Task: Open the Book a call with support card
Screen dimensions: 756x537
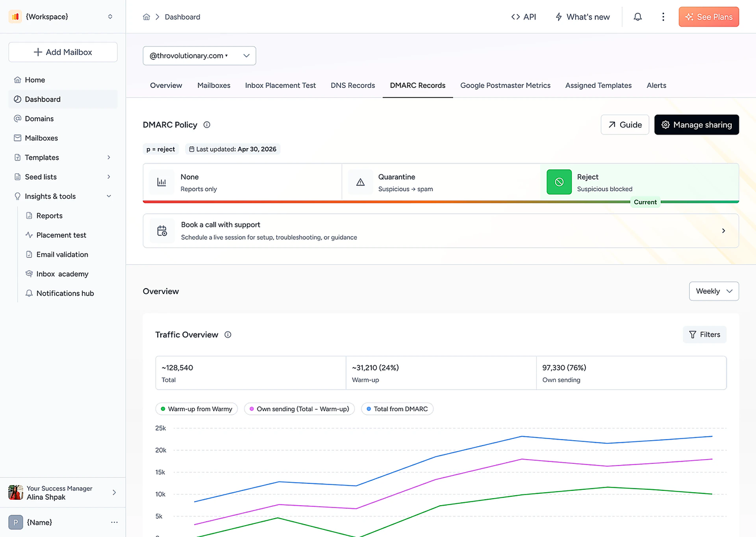Action: 441,231
